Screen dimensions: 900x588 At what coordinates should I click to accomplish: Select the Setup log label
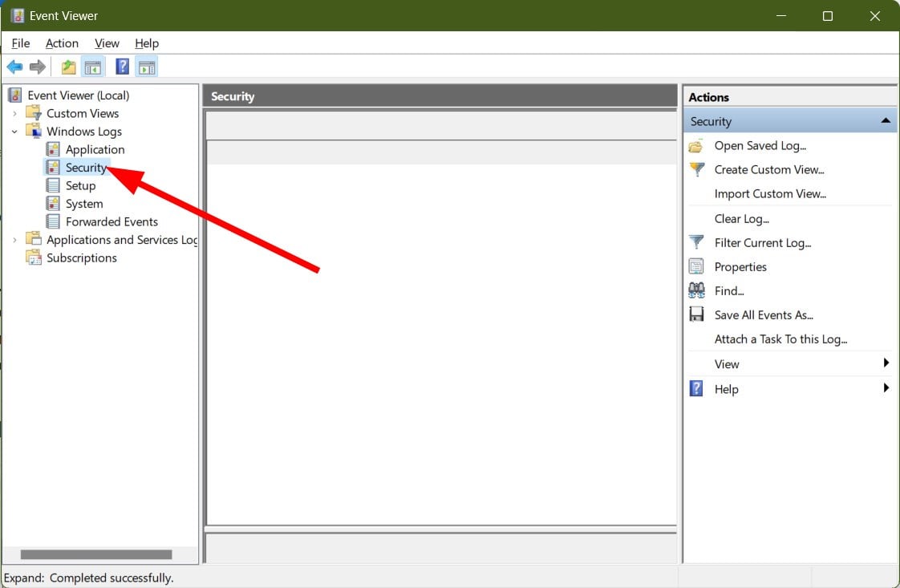[80, 185]
